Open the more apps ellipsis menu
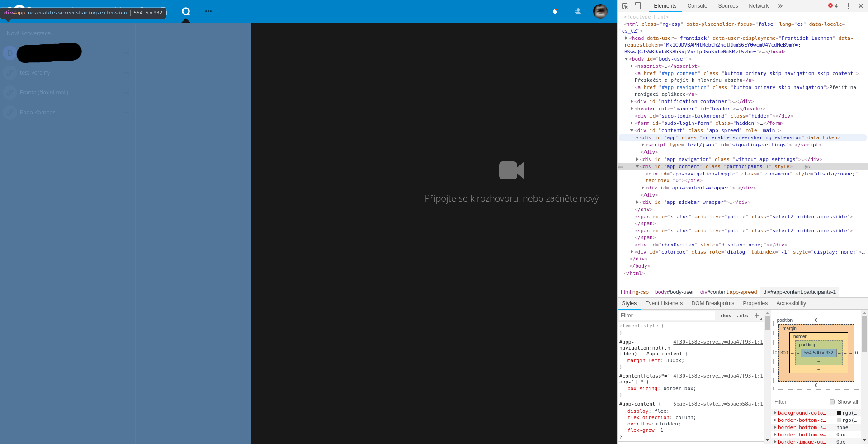 208,11
